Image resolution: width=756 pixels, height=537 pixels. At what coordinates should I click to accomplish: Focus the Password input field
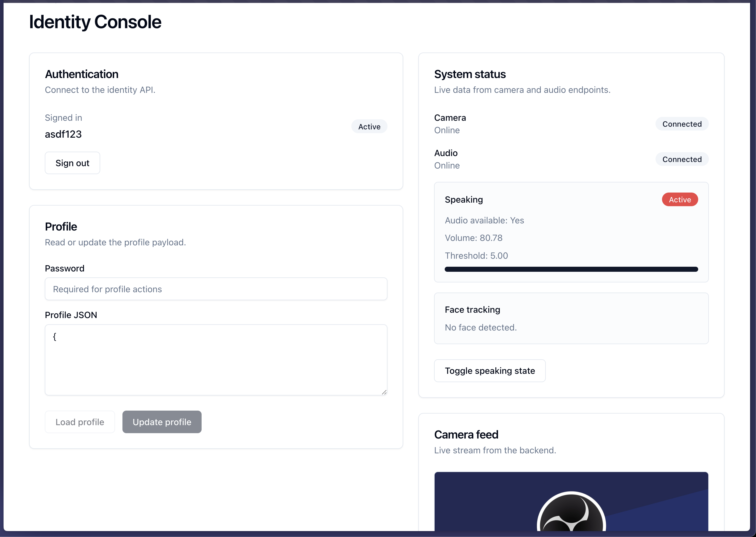point(216,289)
